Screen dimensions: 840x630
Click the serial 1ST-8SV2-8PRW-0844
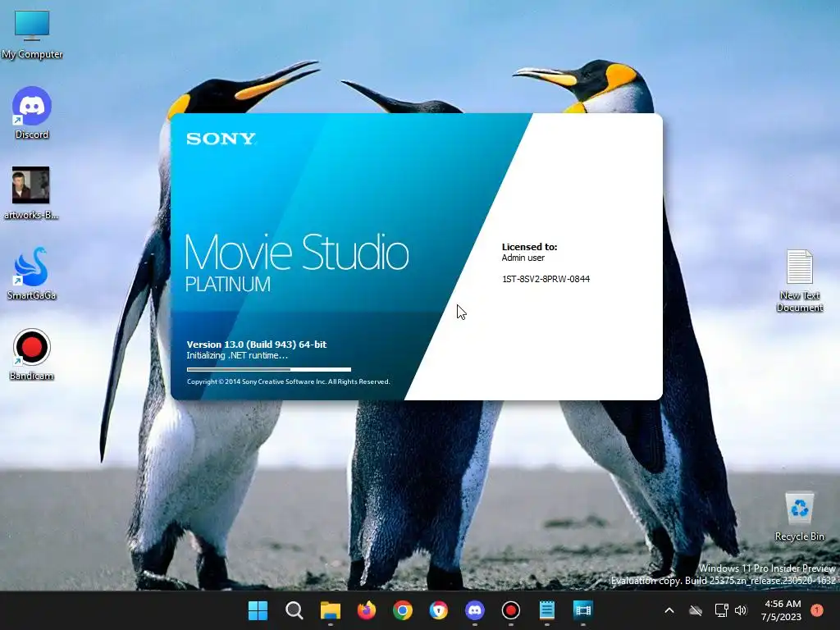[546, 279]
